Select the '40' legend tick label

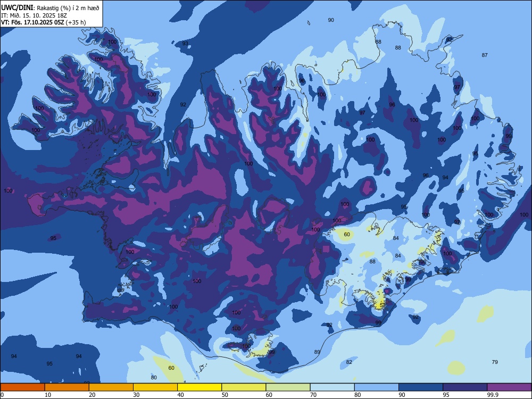coord(181,395)
